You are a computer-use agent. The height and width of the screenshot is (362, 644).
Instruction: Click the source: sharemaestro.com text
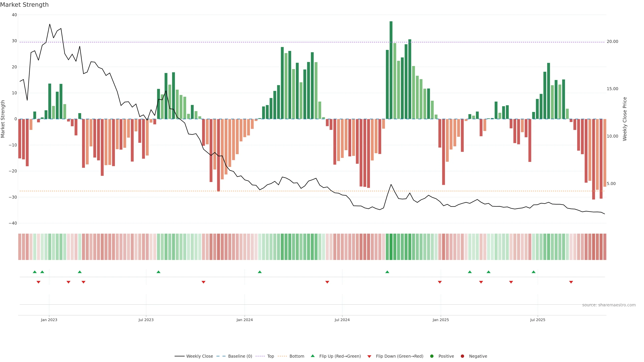click(x=609, y=305)
